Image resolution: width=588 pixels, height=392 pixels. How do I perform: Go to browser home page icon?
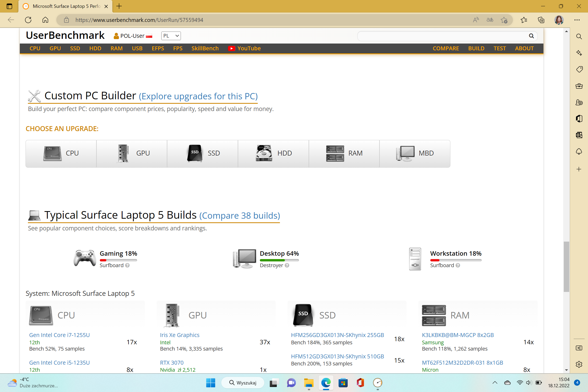(x=45, y=20)
